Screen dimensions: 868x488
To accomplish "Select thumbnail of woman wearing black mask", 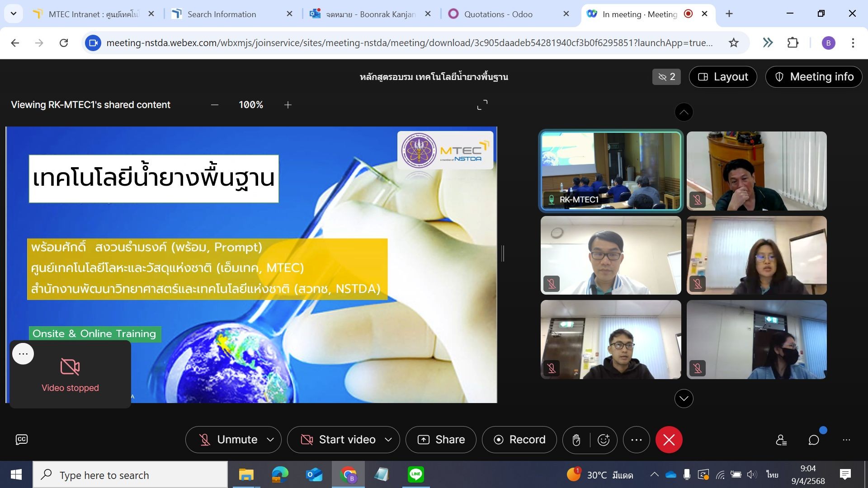I will tap(757, 339).
